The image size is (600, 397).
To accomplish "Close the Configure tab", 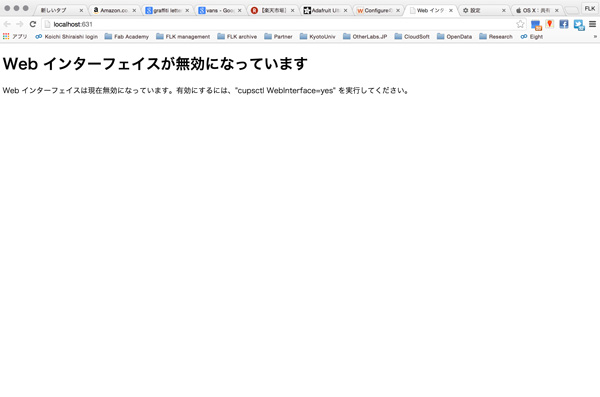I will coord(398,10).
